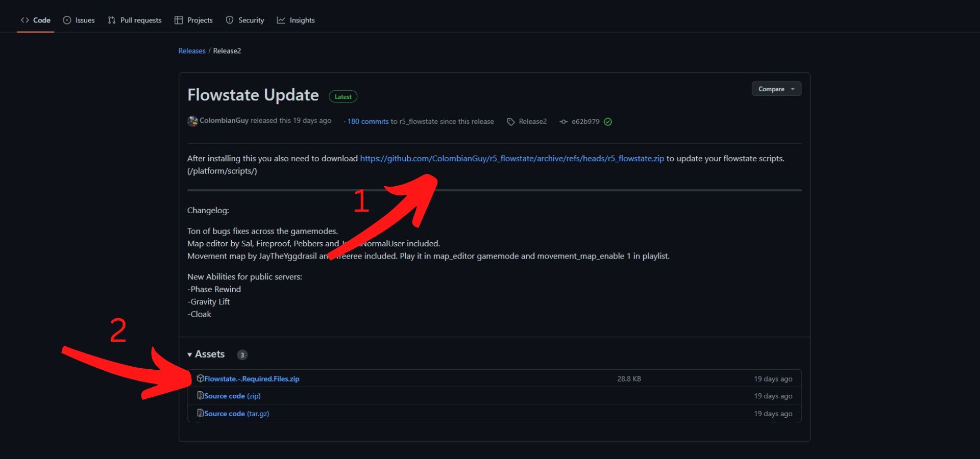
Task: Click the file icon beside Source code (zip)
Action: [x=200, y=396]
